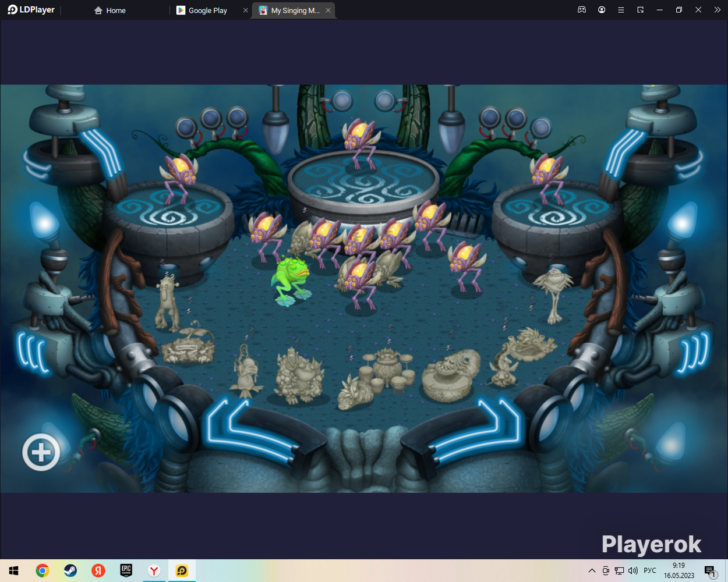728x582 pixels.
Task: Tap the drum kit statue monster
Action: pyautogui.click(x=387, y=370)
